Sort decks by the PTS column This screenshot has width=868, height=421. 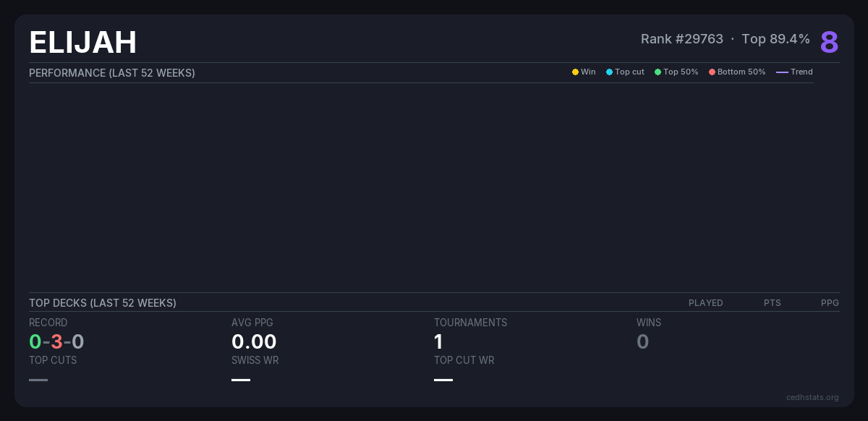[x=772, y=303]
